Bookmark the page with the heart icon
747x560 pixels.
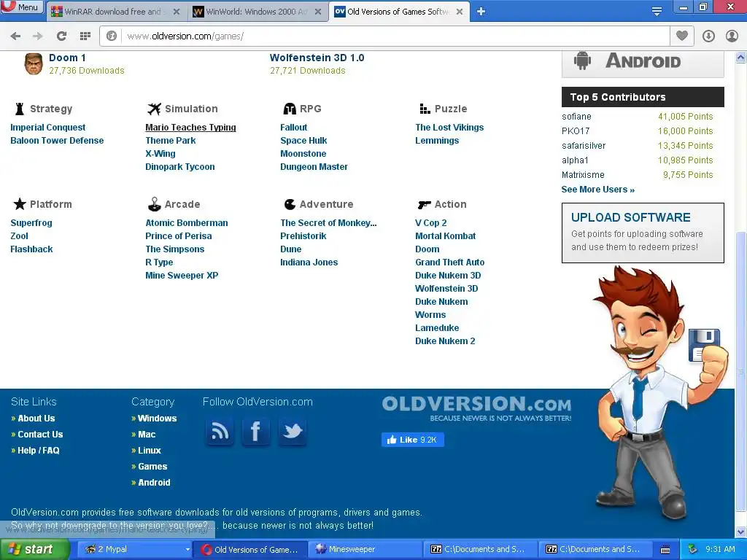[x=682, y=36]
